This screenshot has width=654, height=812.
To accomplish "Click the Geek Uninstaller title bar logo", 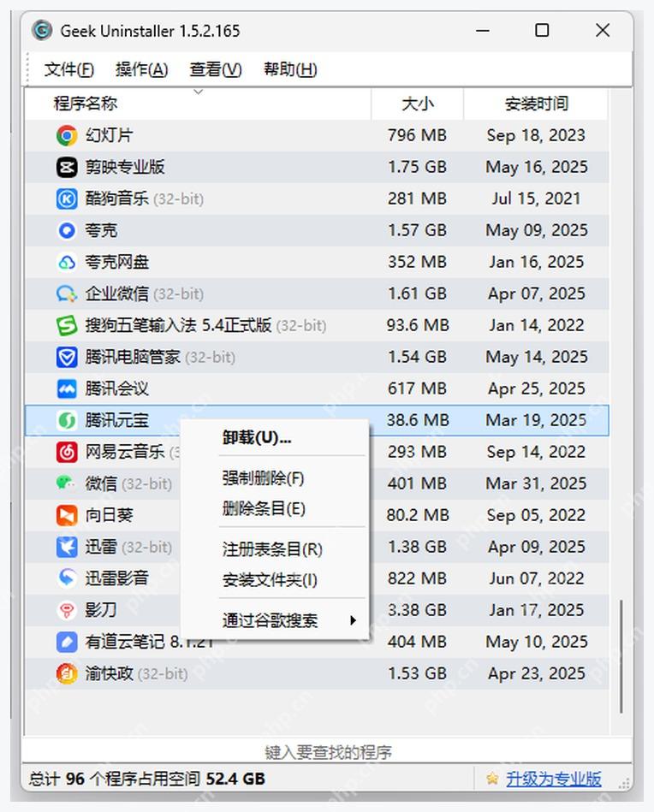I will [x=42, y=31].
